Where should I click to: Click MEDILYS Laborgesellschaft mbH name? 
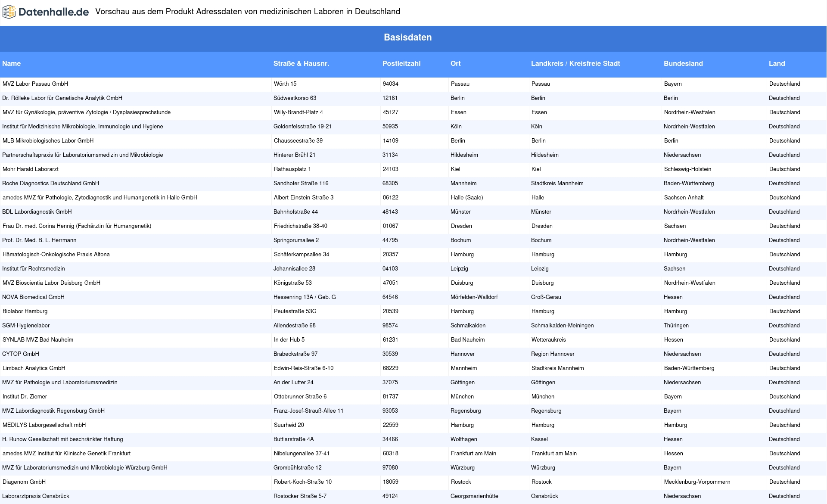pyautogui.click(x=44, y=425)
